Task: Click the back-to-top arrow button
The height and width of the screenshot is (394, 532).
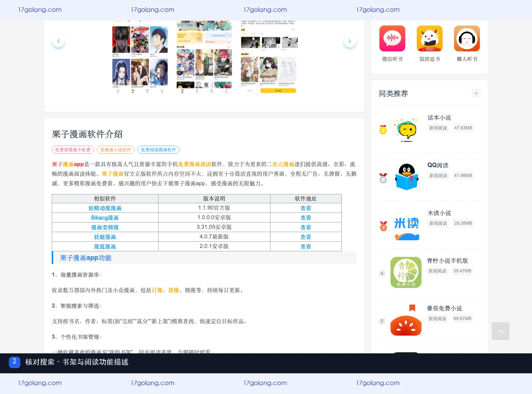Action: coord(501,331)
